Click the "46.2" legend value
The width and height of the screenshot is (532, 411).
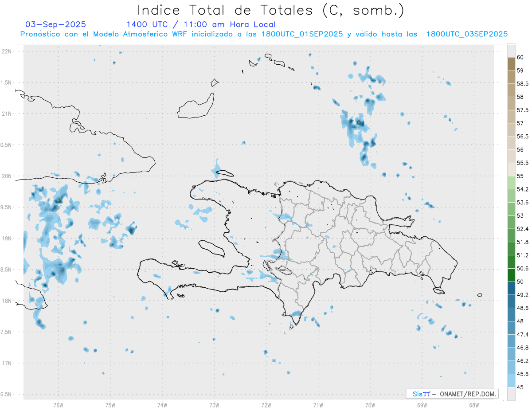click(522, 361)
